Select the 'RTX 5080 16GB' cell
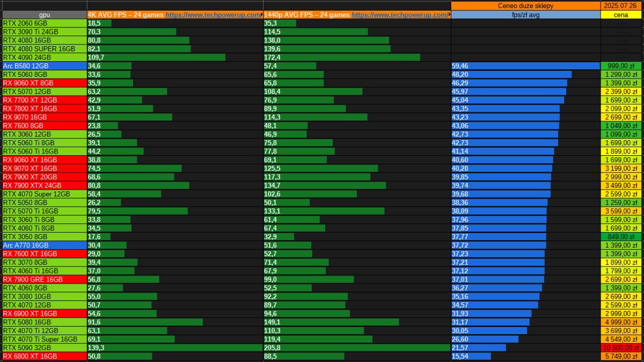This screenshot has height=362, width=644. click(x=45, y=322)
